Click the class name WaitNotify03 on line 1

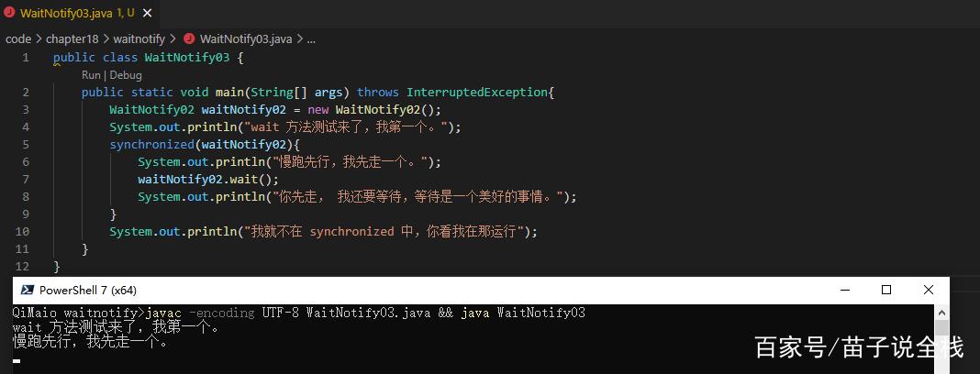187,58
